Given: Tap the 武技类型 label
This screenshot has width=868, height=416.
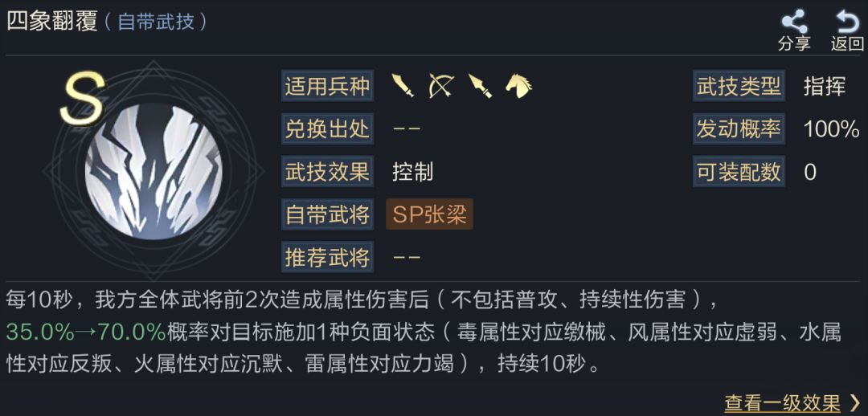Looking at the screenshot, I should coord(739,85).
